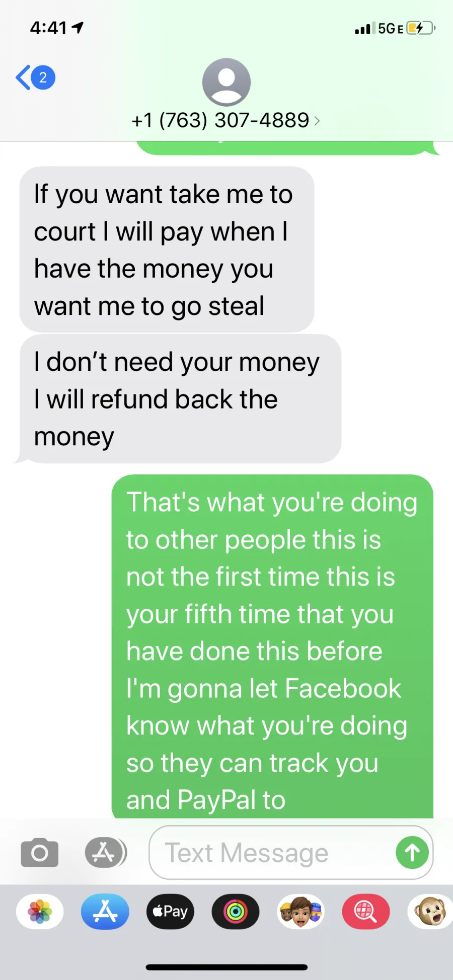
Task: Open the camera icon beside message field
Action: [x=40, y=852]
